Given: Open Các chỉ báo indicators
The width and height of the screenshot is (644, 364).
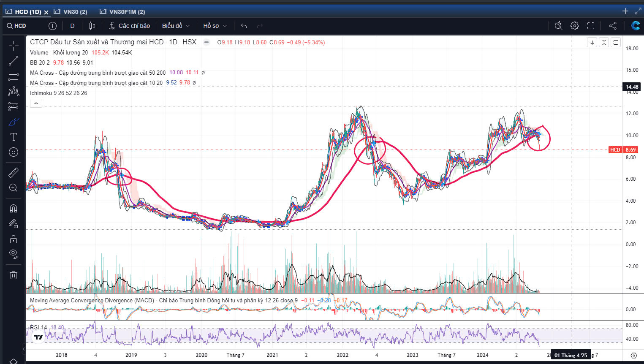Looking at the screenshot, I should point(129,26).
